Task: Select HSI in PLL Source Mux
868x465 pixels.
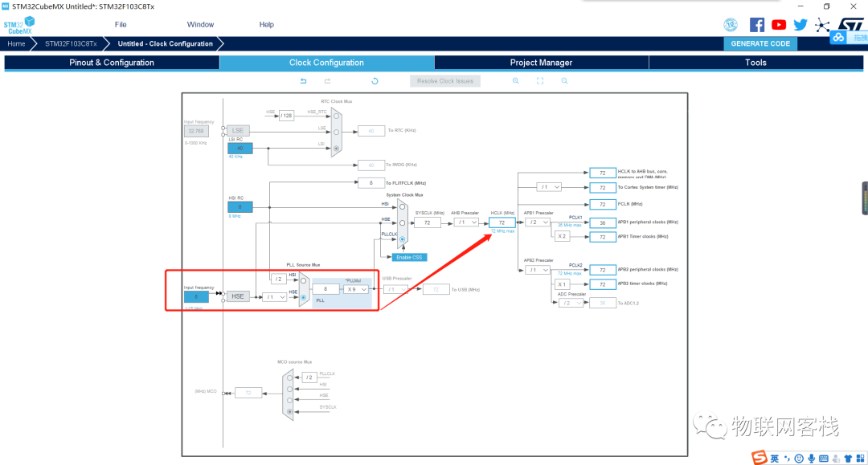Action: point(303,281)
